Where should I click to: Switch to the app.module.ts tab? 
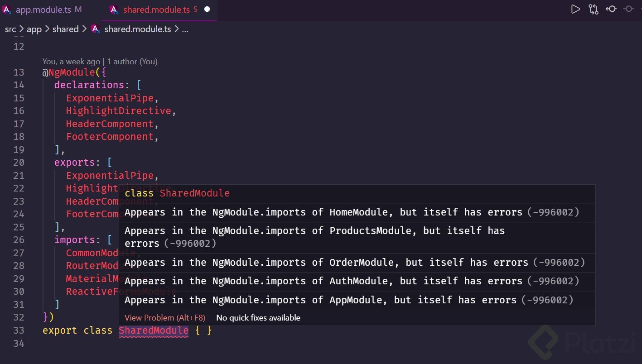43,10
